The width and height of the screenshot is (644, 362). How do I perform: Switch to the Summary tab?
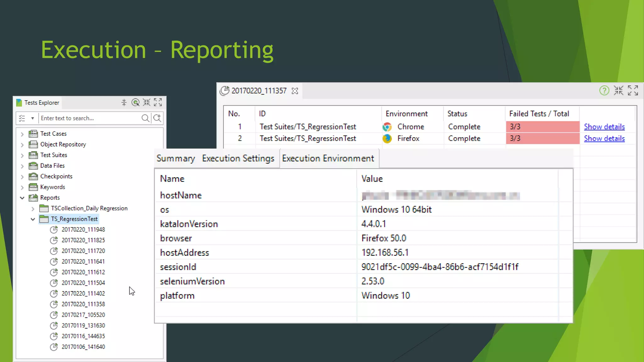(x=176, y=158)
